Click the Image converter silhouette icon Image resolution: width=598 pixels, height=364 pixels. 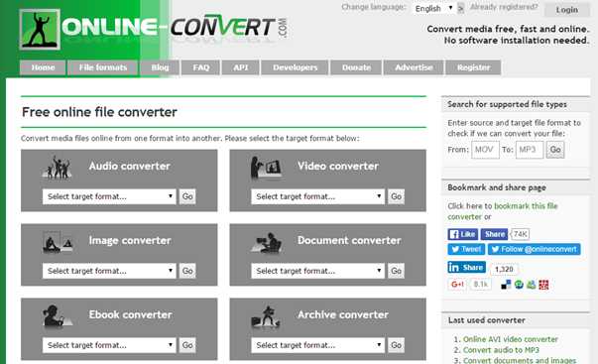(58, 242)
